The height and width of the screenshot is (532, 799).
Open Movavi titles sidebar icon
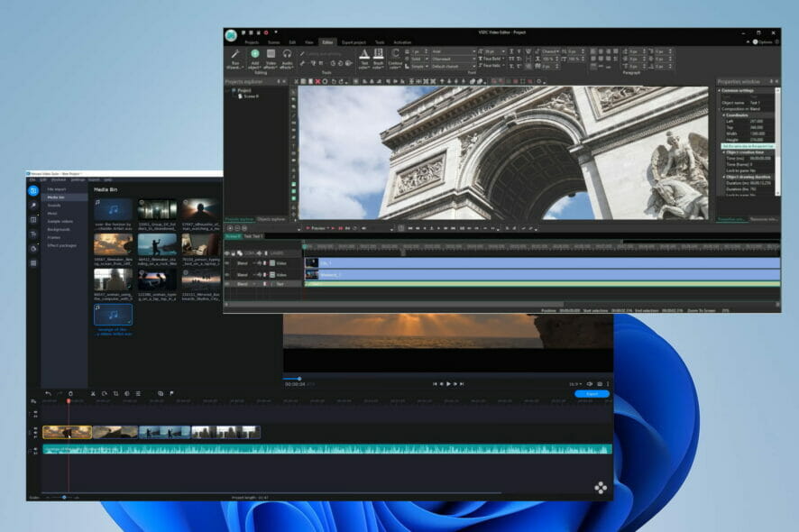pos(33,234)
